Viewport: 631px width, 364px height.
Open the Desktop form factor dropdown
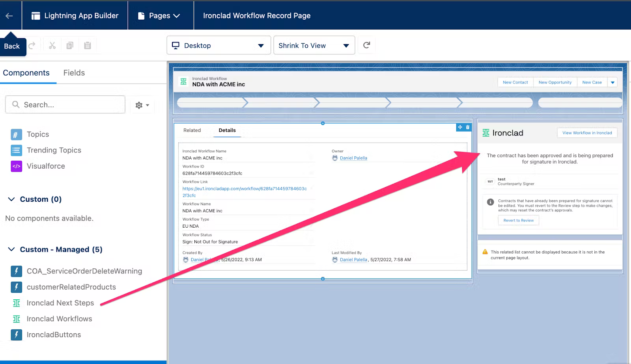click(218, 45)
